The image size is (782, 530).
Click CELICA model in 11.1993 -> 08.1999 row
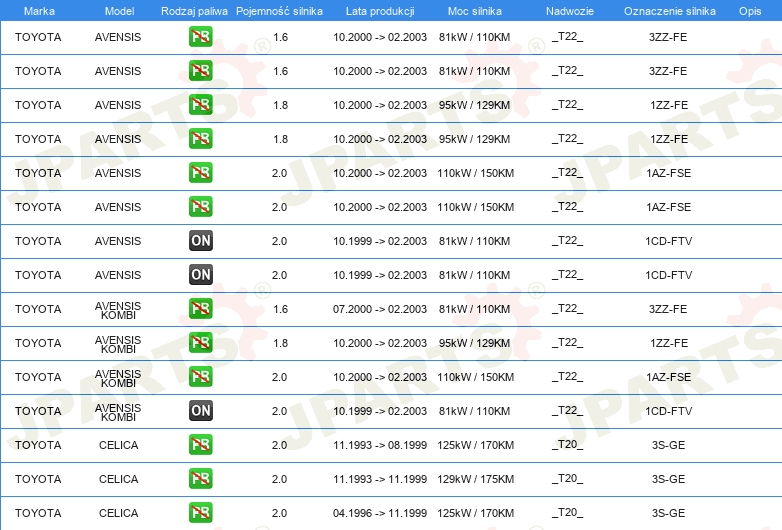[x=118, y=445]
